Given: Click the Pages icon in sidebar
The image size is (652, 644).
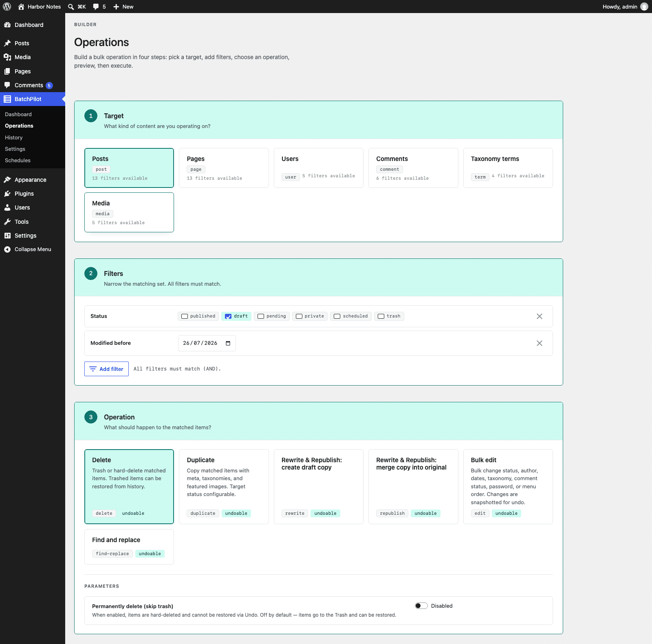Looking at the screenshot, I should (x=7, y=71).
